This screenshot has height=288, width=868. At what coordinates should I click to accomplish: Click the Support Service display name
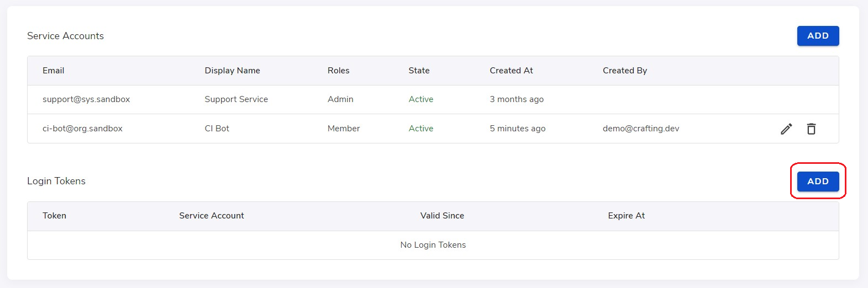pos(236,99)
